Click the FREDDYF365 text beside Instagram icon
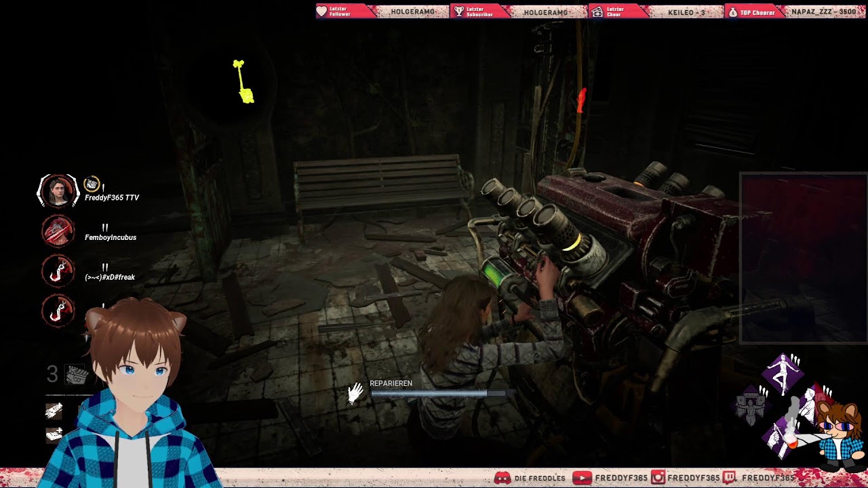Screen dimensions: 868x488 pyautogui.click(x=693, y=479)
